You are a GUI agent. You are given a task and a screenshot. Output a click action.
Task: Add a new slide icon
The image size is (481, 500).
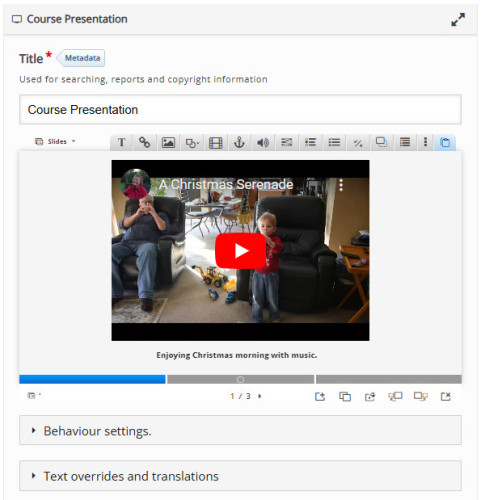pyautogui.click(x=320, y=396)
